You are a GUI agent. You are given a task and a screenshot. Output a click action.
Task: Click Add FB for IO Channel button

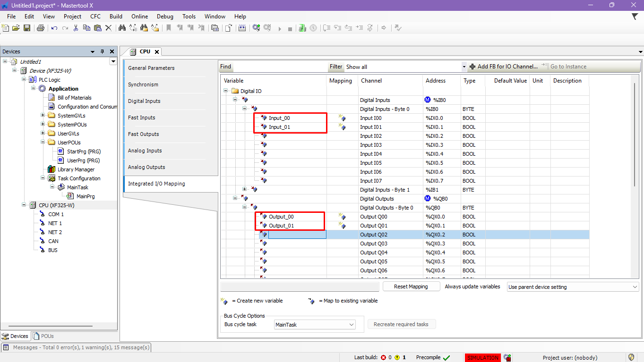[x=503, y=67]
